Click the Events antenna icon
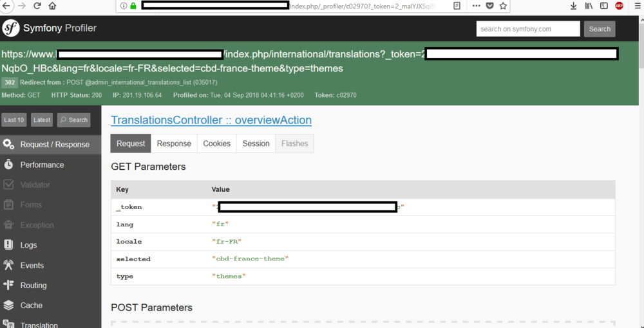 coord(8,265)
